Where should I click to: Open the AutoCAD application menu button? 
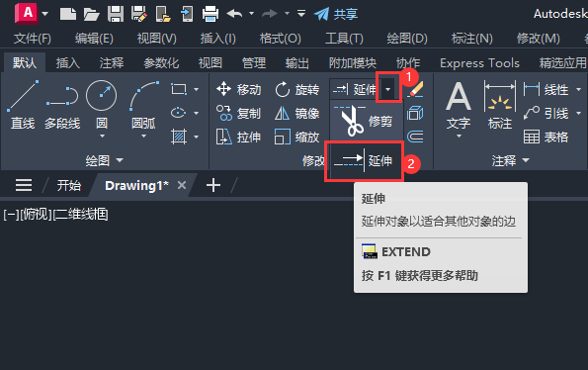27,14
